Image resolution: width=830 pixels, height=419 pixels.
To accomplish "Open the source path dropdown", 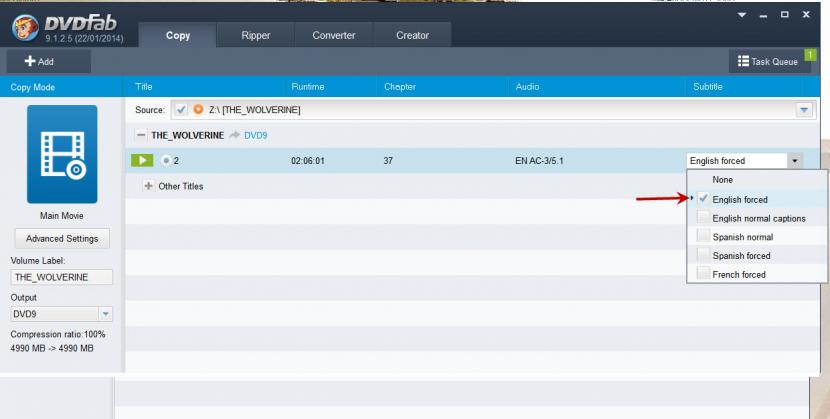I will 804,110.
